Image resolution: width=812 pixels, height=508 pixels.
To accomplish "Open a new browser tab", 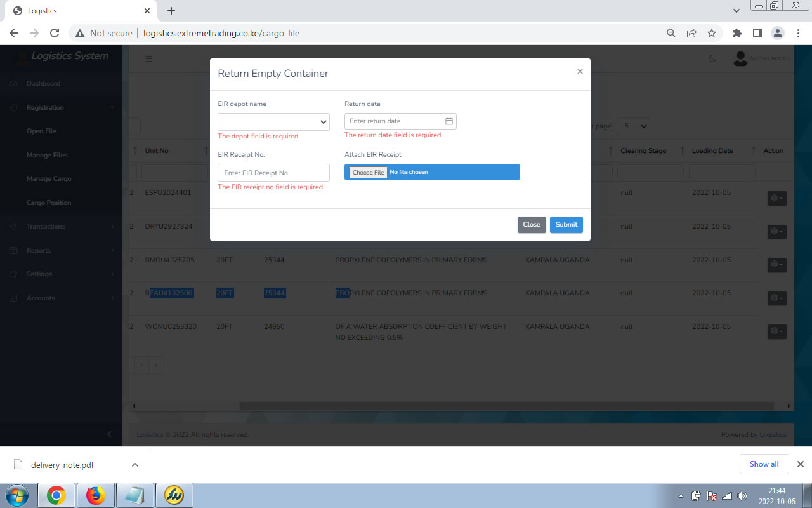I will coord(171,11).
